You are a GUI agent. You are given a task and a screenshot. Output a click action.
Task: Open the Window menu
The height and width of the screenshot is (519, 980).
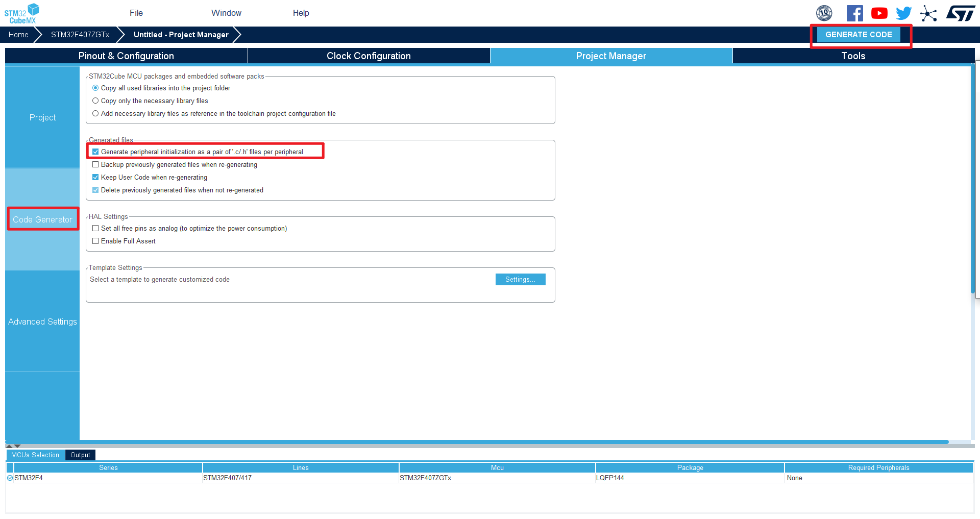(227, 13)
